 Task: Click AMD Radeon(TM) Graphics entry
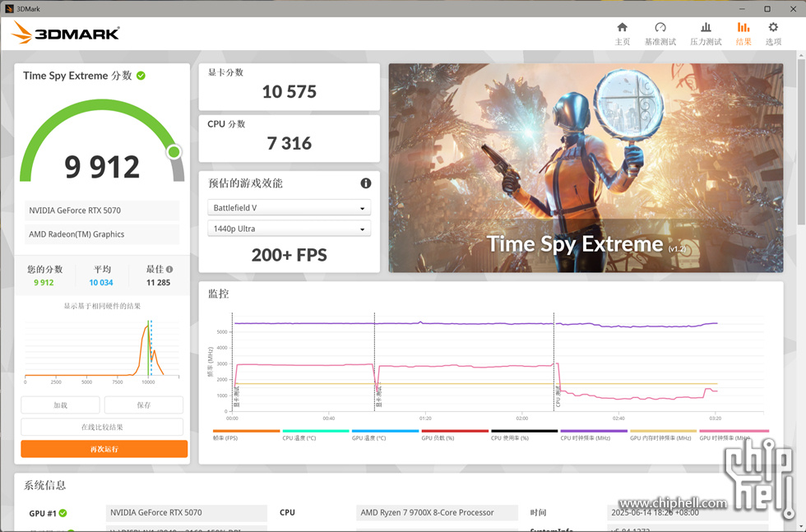[102, 234]
